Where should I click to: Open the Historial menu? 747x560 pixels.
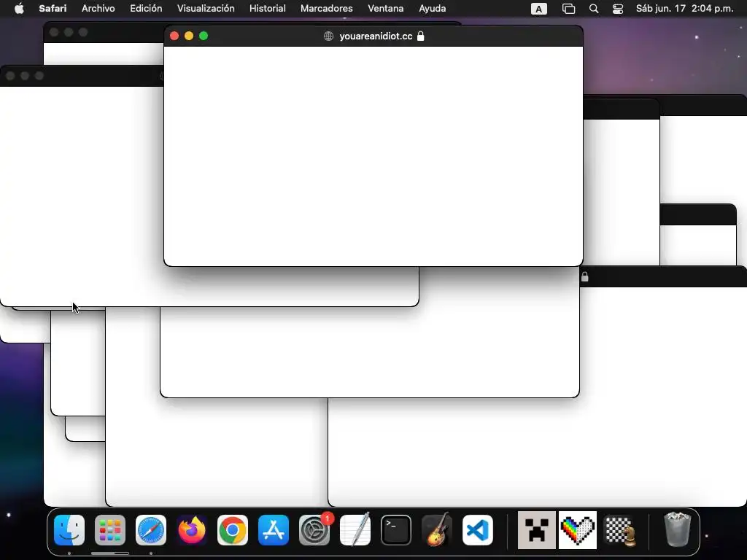coord(267,8)
